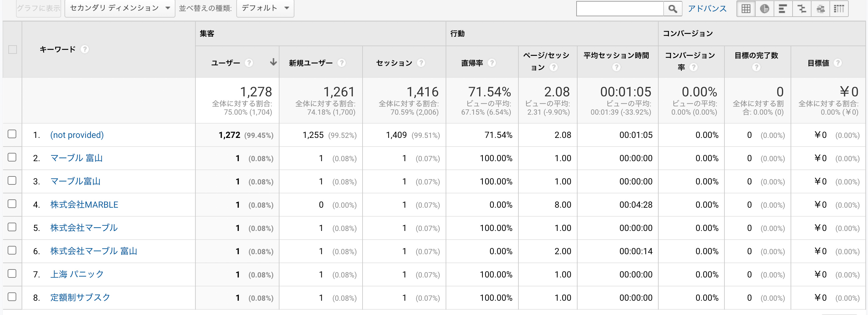The width and height of the screenshot is (868, 315).
Task: Open the アドバンス advanced filter link
Action: pos(707,9)
